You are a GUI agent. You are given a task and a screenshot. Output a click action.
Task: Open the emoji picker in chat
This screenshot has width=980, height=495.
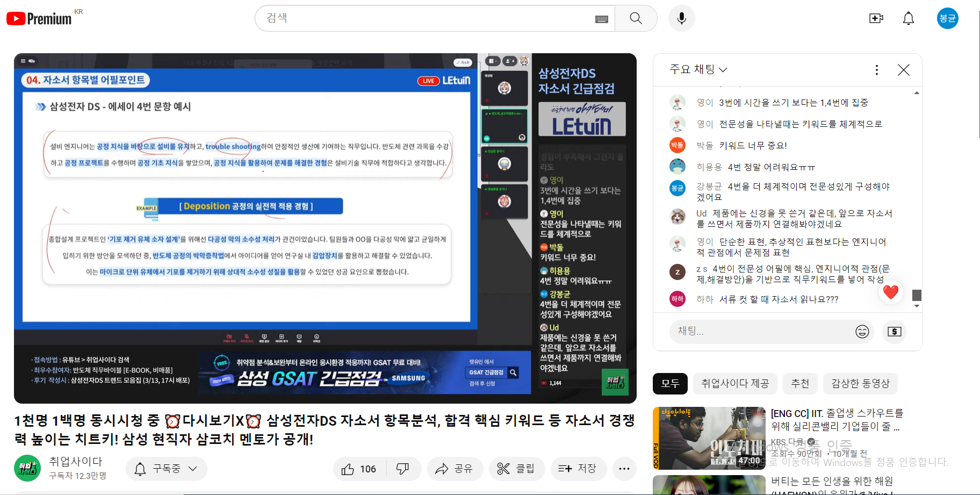click(862, 332)
